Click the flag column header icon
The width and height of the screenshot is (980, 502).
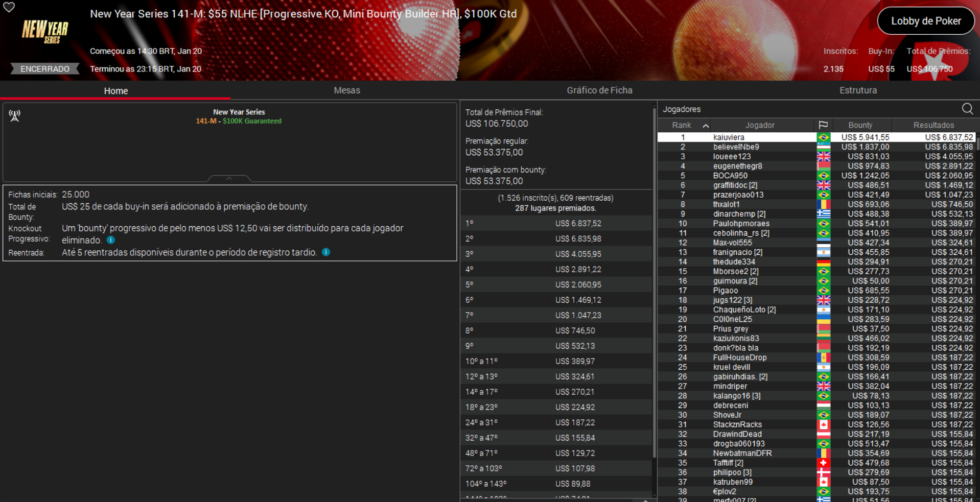(823, 125)
